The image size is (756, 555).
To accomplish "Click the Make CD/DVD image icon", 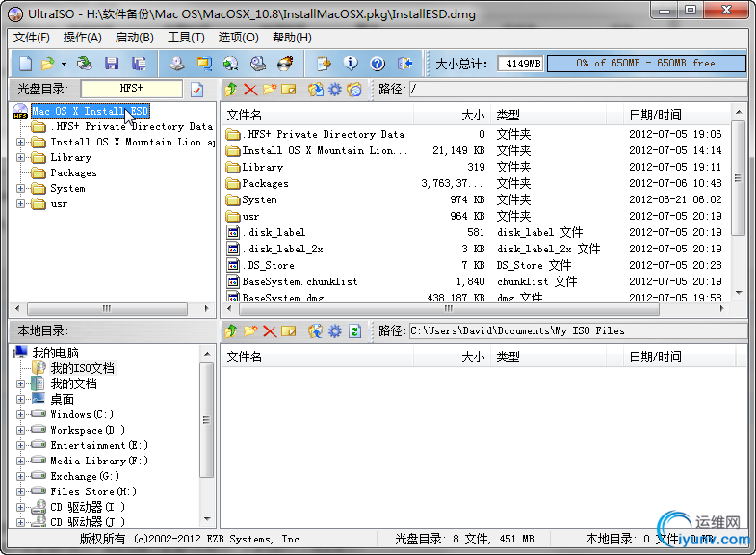I will tap(177, 64).
